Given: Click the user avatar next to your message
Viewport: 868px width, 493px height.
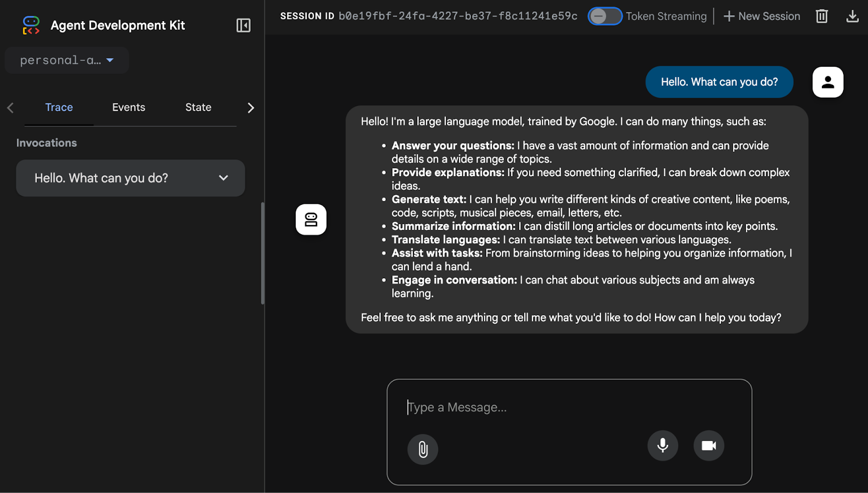Looking at the screenshot, I should 827,82.
